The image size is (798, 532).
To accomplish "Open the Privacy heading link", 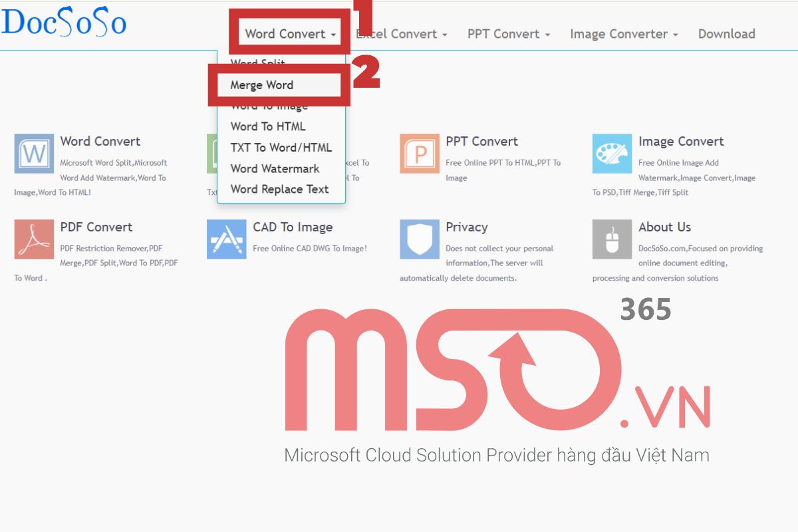I will click(x=467, y=227).
